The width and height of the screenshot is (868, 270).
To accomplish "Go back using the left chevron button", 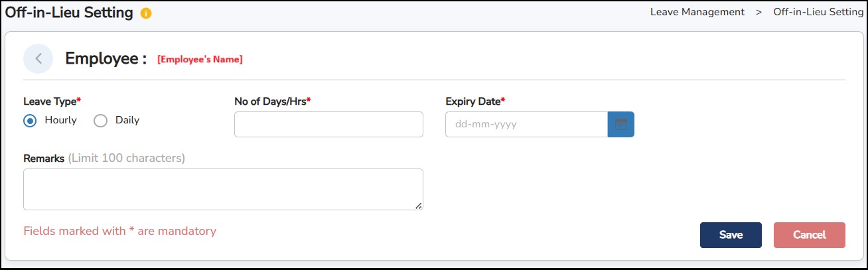I will click(x=38, y=58).
